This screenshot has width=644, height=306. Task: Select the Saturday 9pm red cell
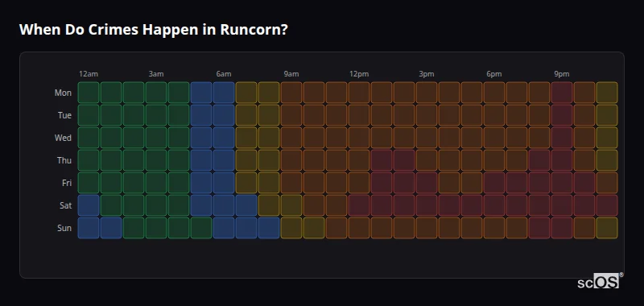tap(562, 205)
